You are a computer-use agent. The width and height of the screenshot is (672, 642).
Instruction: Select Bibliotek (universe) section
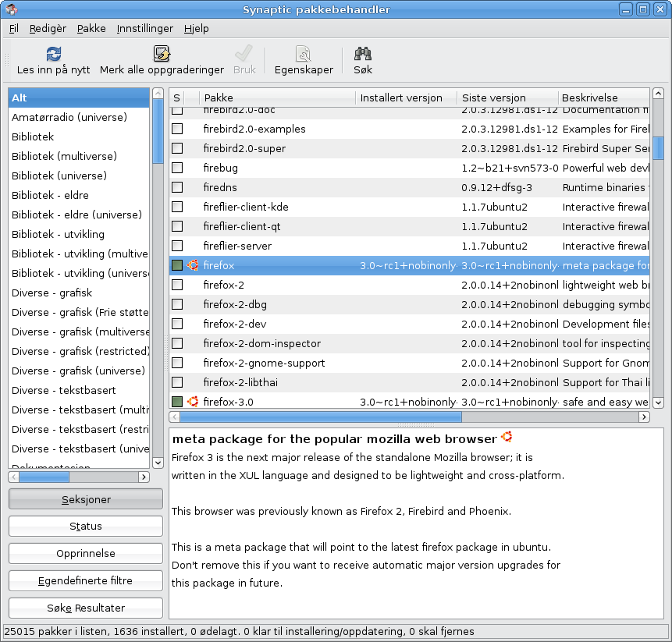pyautogui.click(x=79, y=176)
